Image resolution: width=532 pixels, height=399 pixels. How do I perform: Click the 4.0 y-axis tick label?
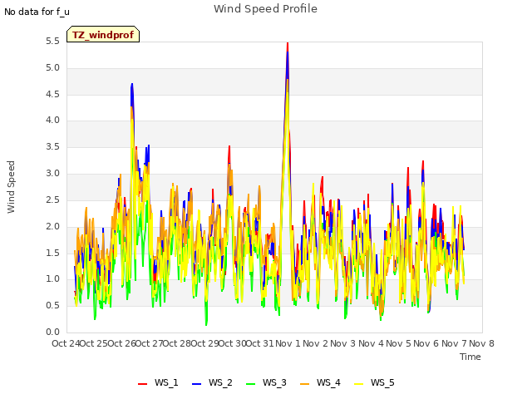pos(52,120)
